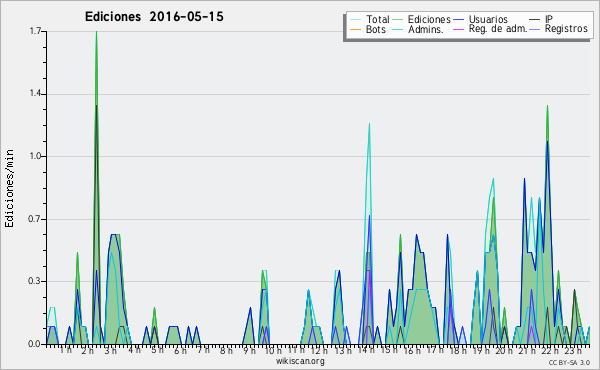Image resolution: width=600 pixels, height=370 pixels.
Task: Click the 1.0 y-axis tick label
Action: (35, 156)
